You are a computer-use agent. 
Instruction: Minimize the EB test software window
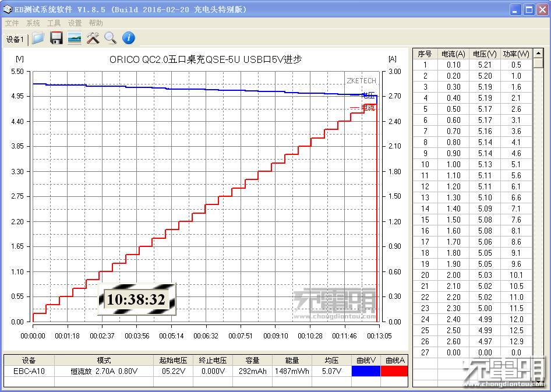click(x=515, y=9)
